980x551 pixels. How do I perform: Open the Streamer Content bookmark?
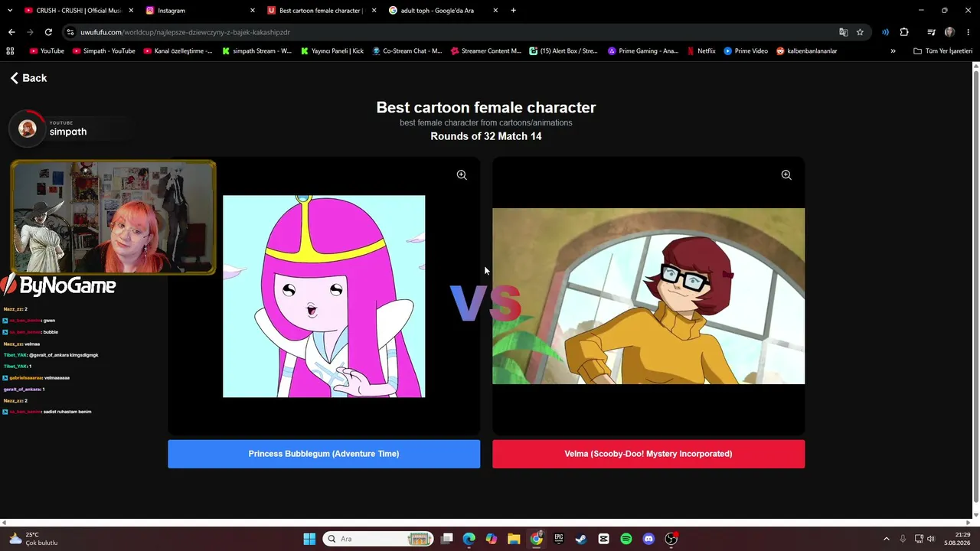coord(486,51)
